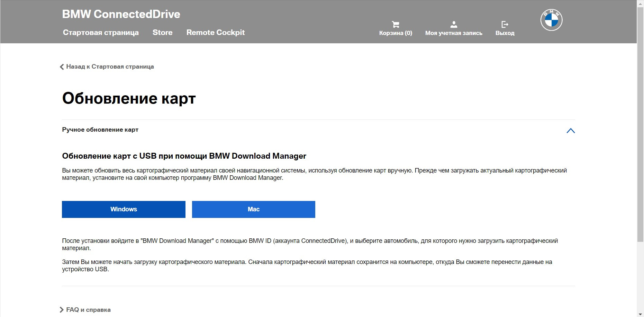Click the user account person icon

click(x=454, y=24)
